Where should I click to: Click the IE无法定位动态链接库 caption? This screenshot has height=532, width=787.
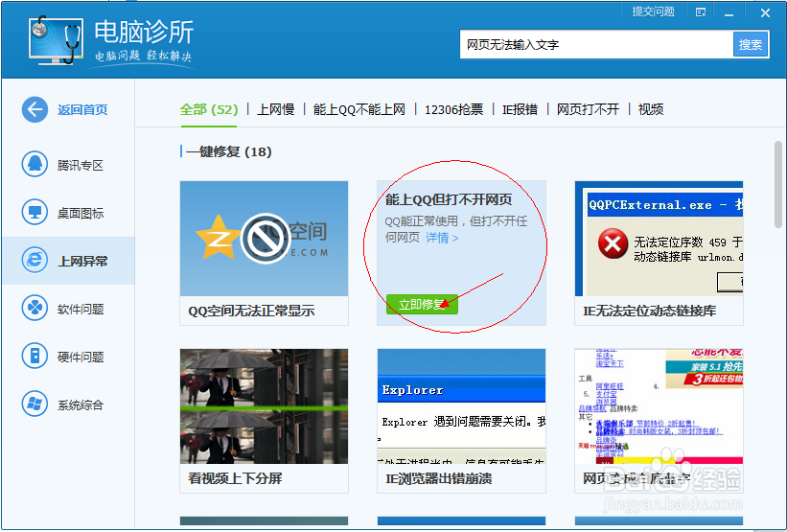(x=650, y=311)
